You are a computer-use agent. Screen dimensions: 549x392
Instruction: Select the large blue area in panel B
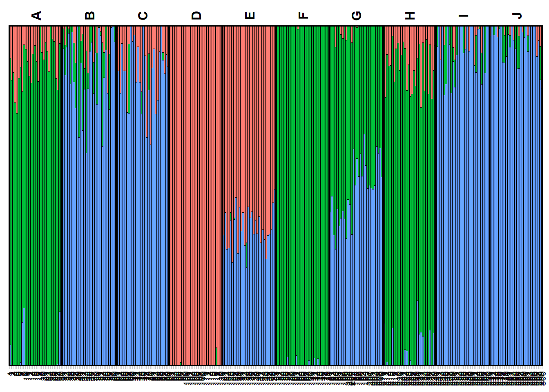coord(89,245)
